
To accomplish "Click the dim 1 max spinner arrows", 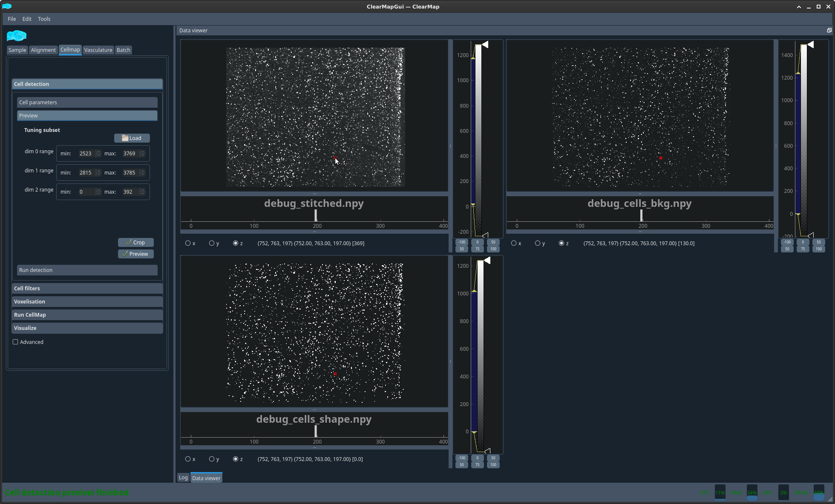I will [x=143, y=172].
